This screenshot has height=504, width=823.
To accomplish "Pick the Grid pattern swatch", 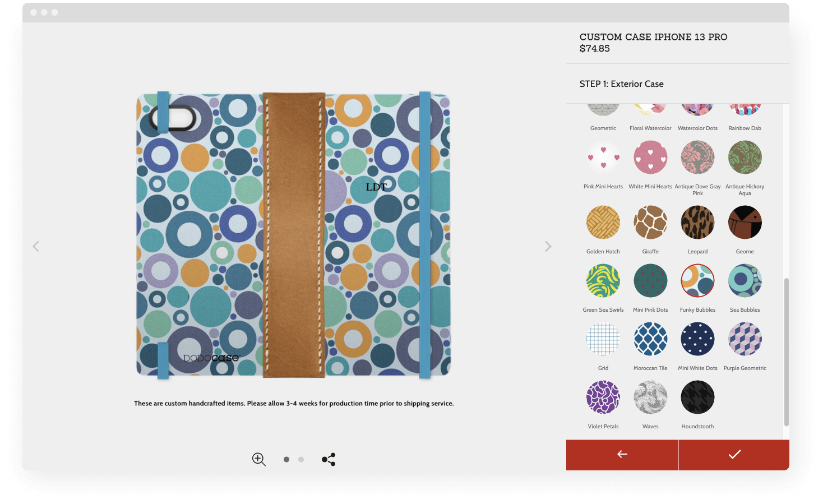I will pyautogui.click(x=603, y=339).
